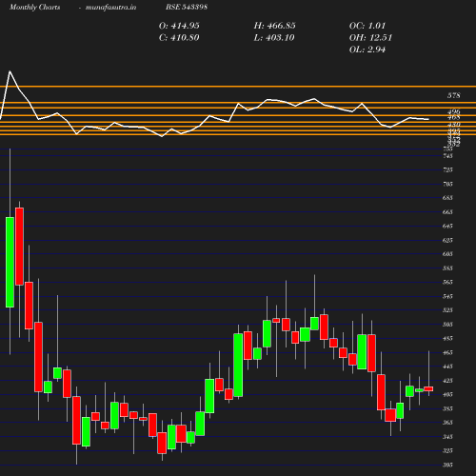
Task: Click the 745 price axis label
Action: pyautogui.click(x=447, y=156)
